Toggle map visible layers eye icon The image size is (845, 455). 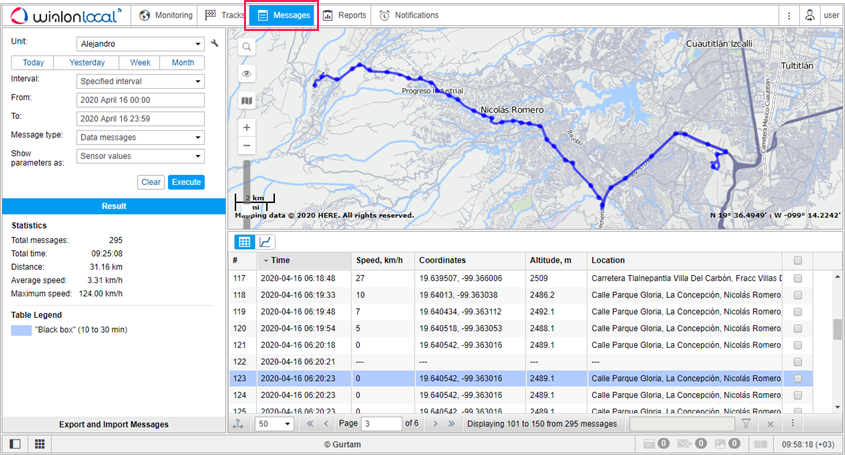pyautogui.click(x=246, y=73)
